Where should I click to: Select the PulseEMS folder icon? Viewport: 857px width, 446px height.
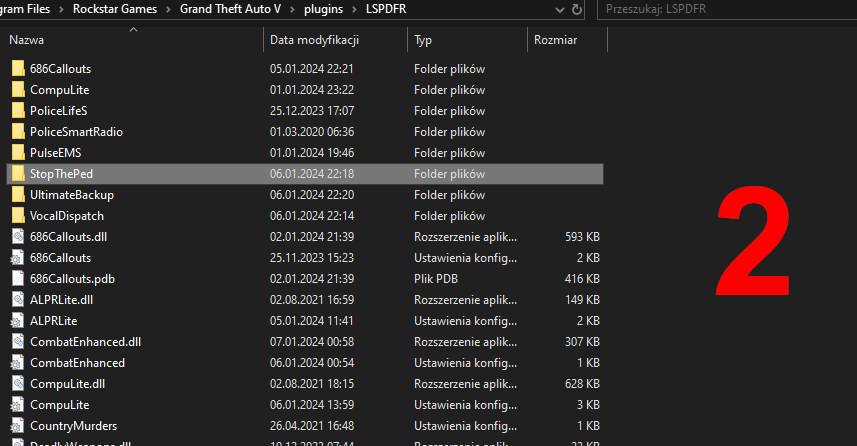pos(18,153)
